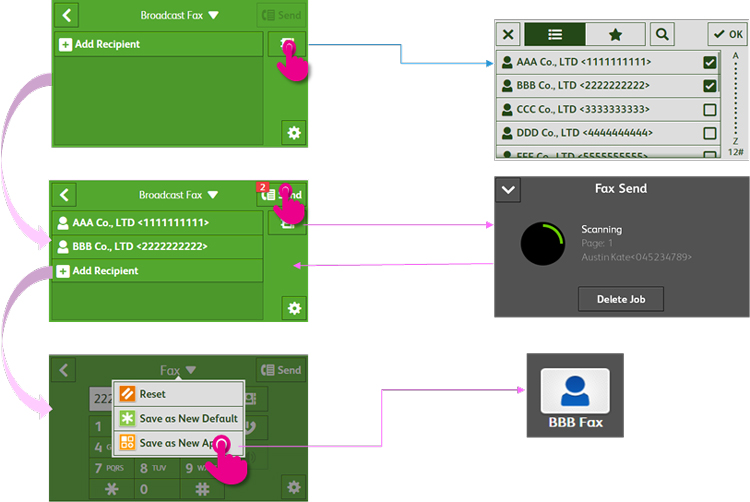
Task: Confirm the selection with the OK button
Action: pyautogui.click(x=727, y=35)
